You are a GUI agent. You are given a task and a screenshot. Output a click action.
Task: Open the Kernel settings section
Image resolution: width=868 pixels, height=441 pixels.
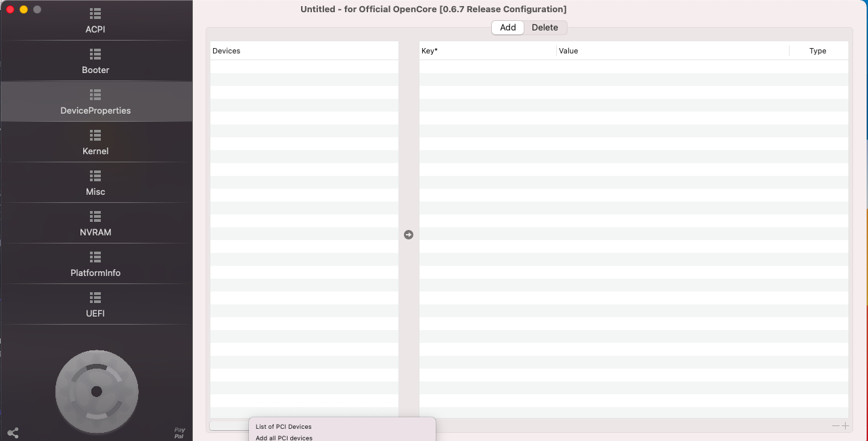[95, 143]
